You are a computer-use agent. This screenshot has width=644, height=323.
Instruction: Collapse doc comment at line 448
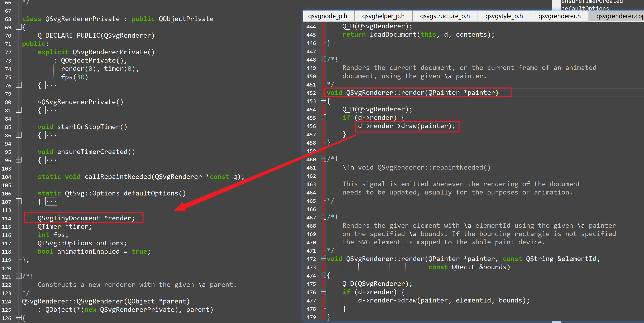tap(324, 59)
